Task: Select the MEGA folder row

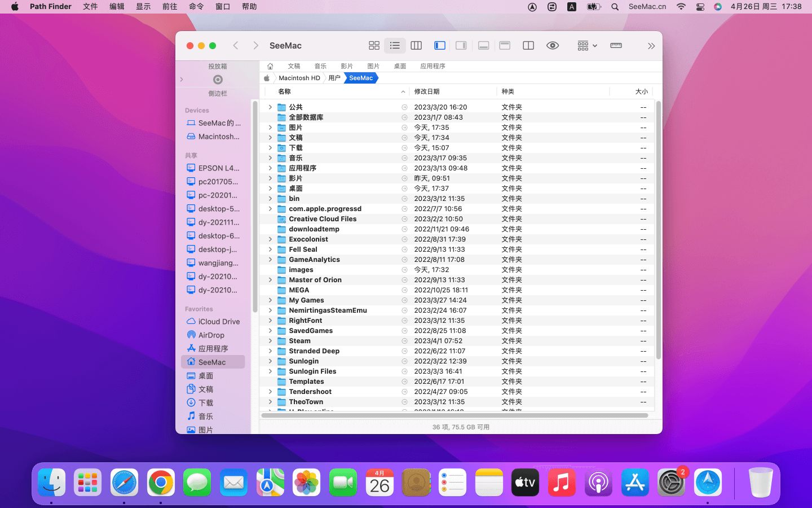Action: point(457,290)
